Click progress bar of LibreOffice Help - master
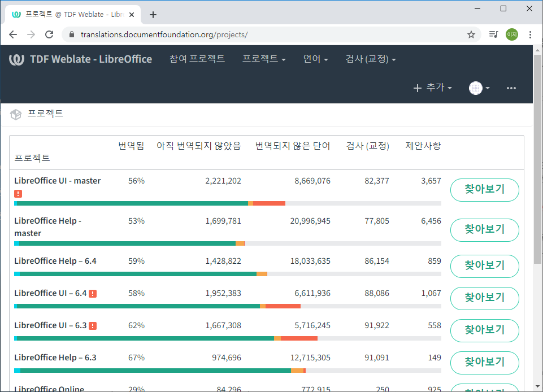Screen dimensions: 543x392 click(x=228, y=243)
